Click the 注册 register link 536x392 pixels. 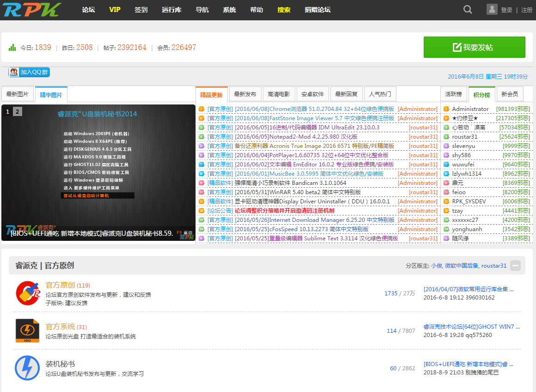[527, 10]
